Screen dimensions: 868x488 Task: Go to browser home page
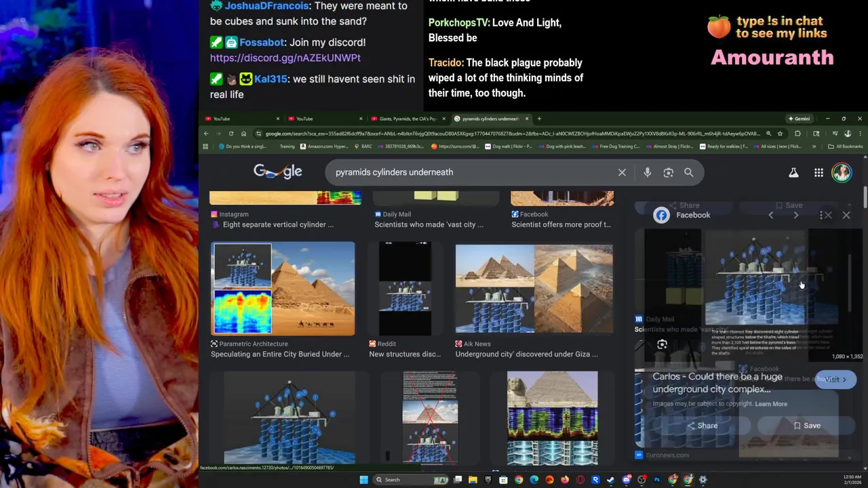click(x=243, y=134)
